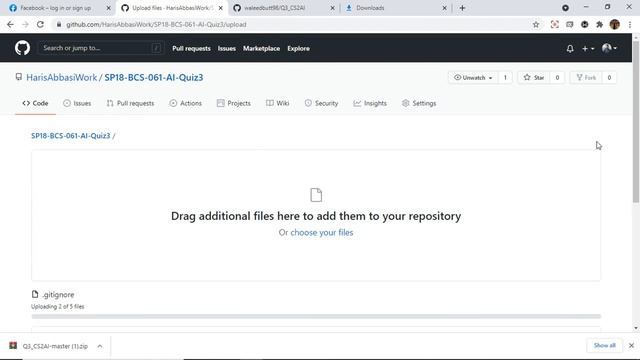Close the Downloads browser tab
Screen dimensions: 640x360
[444, 8]
